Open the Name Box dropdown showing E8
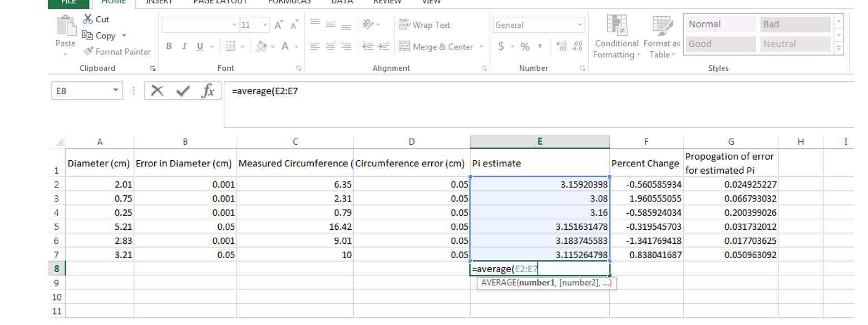Image resolution: width=868 pixels, height=325 pixels. pos(115,91)
